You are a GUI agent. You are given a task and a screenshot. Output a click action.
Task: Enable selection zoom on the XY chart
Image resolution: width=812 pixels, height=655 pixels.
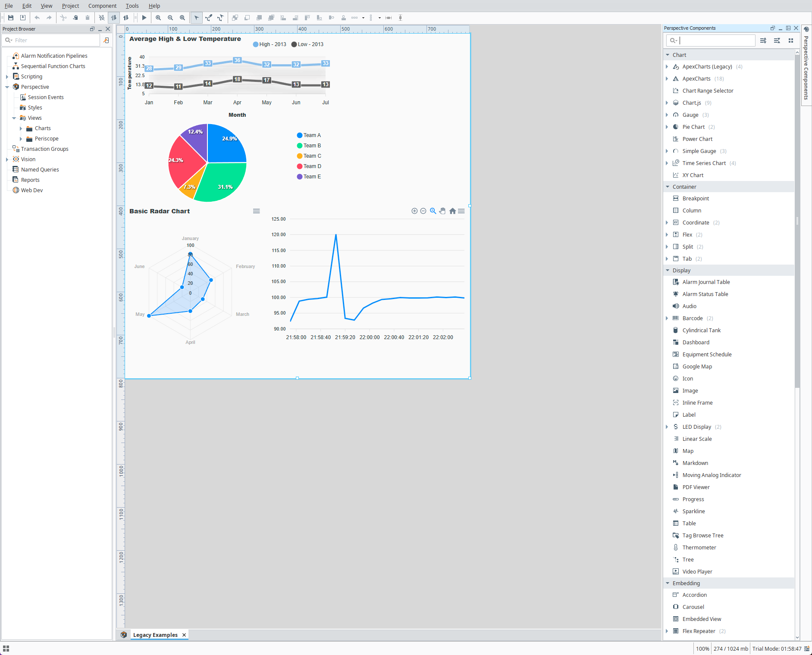433,211
